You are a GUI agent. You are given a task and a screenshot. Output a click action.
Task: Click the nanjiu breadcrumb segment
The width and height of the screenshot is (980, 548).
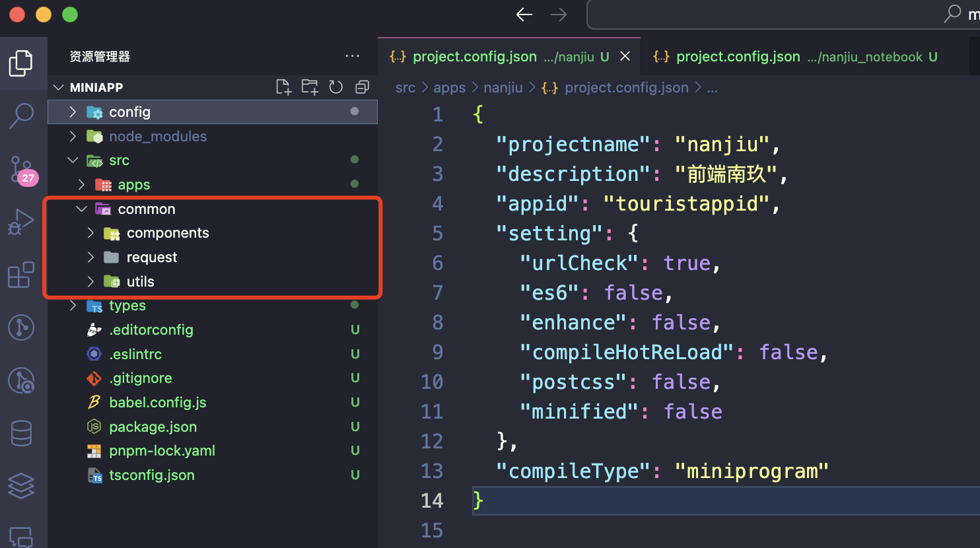[x=503, y=88]
